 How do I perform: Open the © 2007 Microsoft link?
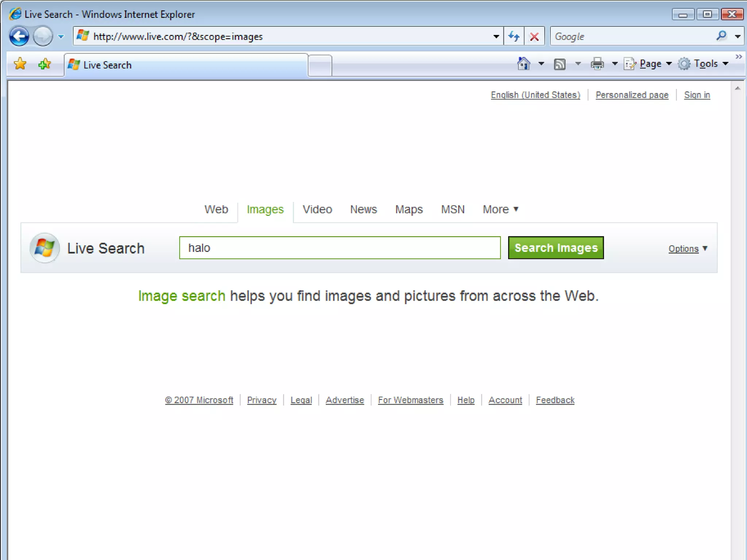[199, 400]
